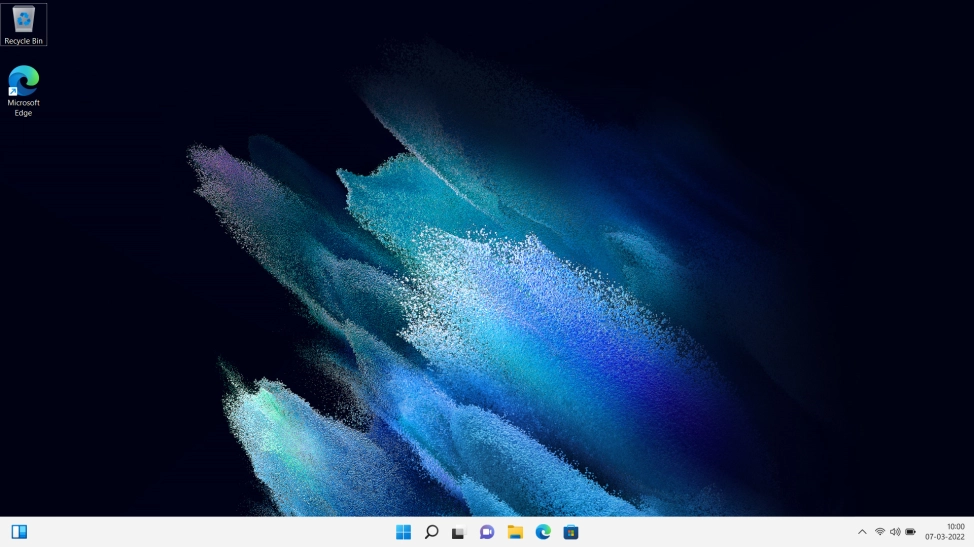974x547 pixels.
Task: Open the clock showing 10:00
Action: pyautogui.click(x=955, y=527)
